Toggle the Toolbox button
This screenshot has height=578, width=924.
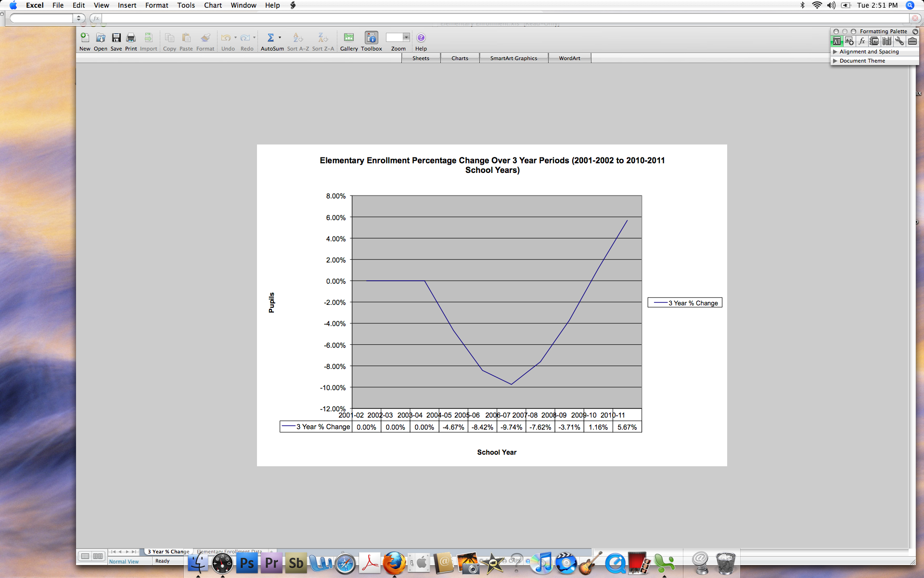click(x=371, y=38)
